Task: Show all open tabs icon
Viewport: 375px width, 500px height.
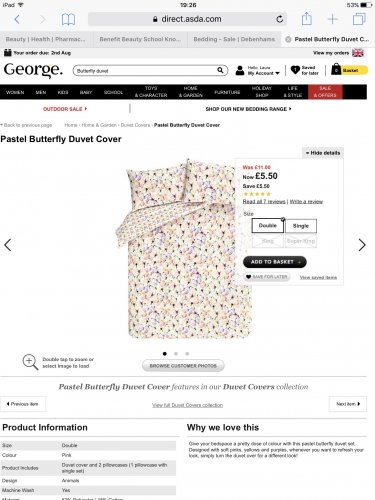Action: [359, 19]
